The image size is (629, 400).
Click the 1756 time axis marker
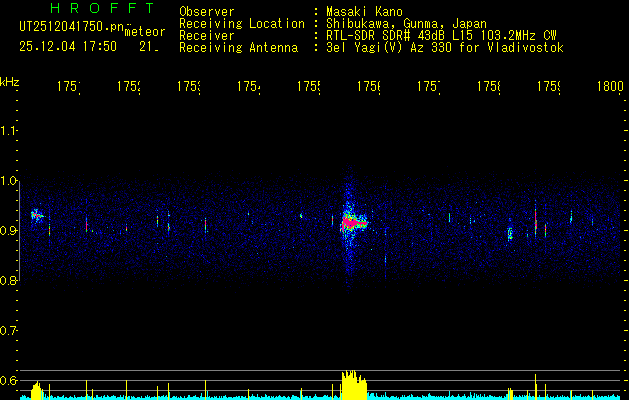tap(369, 86)
